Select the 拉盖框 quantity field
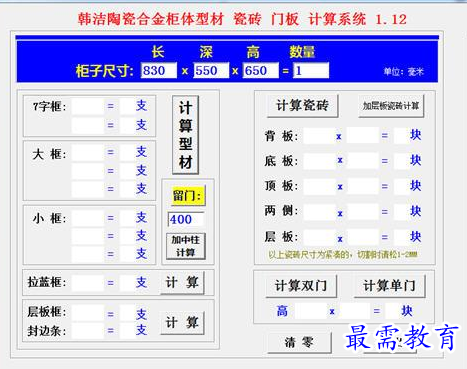The width and height of the screenshot is (467, 369). pos(127,283)
